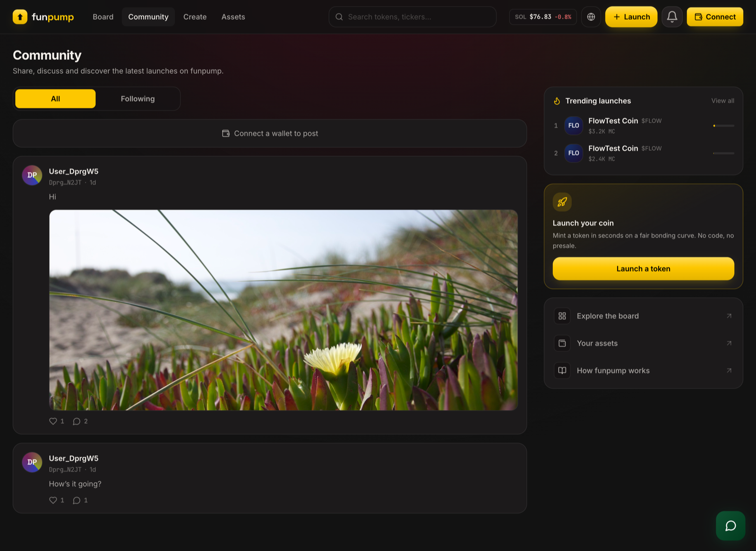This screenshot has height=551, width=756.
Task: Click the rocket icon in Launch your coin
Action: (x=562, y=202)
